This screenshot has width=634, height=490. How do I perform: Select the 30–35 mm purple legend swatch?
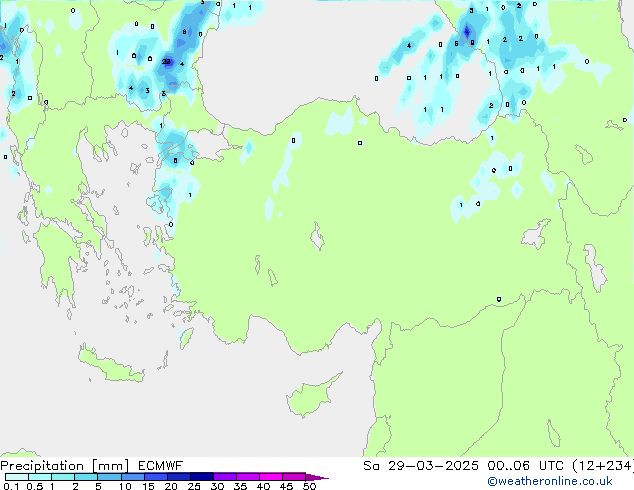click(224, 477)
